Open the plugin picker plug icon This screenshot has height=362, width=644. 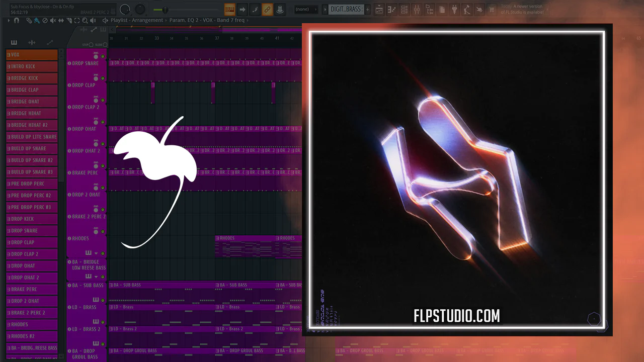(454, 9)
